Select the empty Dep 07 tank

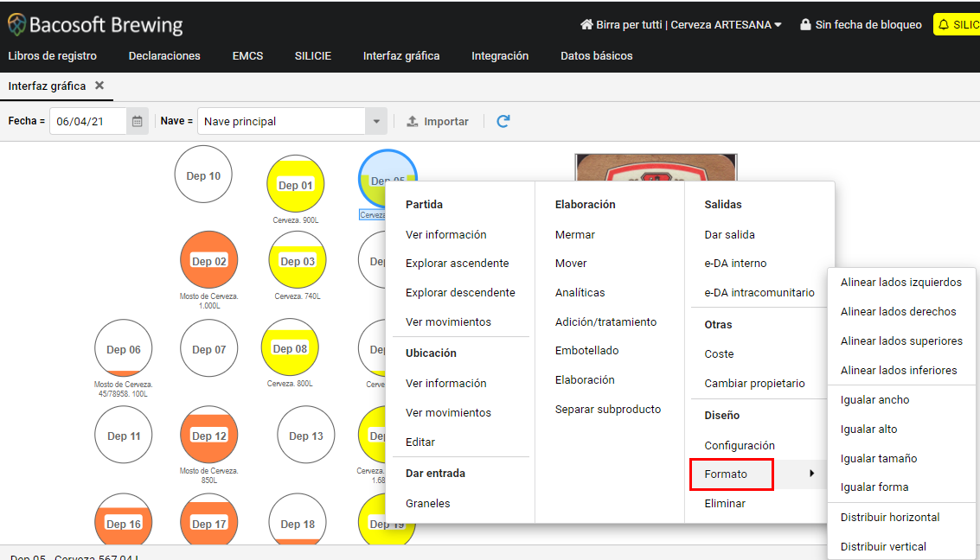click(x=208, y=348)
